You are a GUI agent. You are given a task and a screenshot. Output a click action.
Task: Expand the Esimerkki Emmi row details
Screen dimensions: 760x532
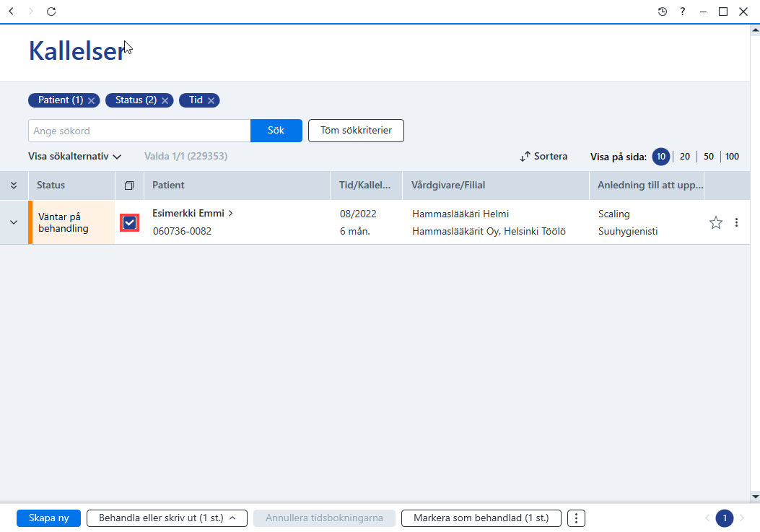click(x=14, y=222)
